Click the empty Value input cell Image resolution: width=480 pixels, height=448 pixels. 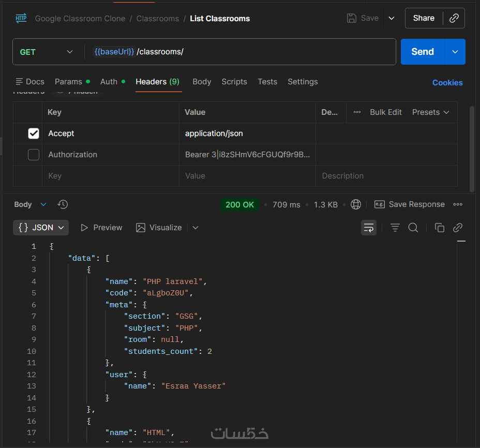pos(247,176)
